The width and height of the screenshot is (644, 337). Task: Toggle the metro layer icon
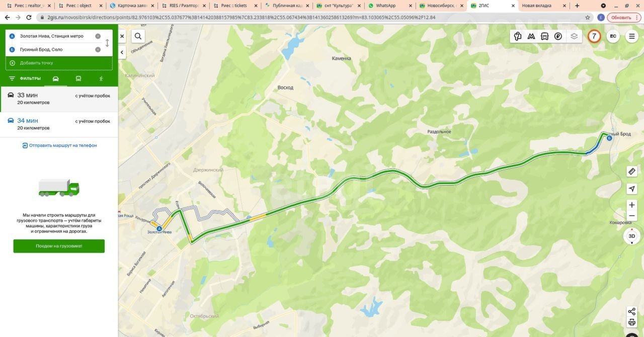tap(531, 36)
